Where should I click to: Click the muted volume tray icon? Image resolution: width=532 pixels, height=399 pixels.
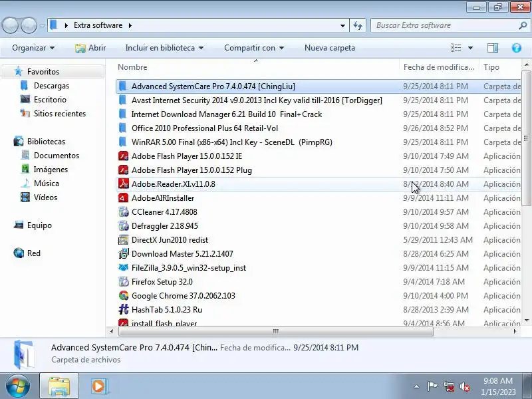(464, 386)
